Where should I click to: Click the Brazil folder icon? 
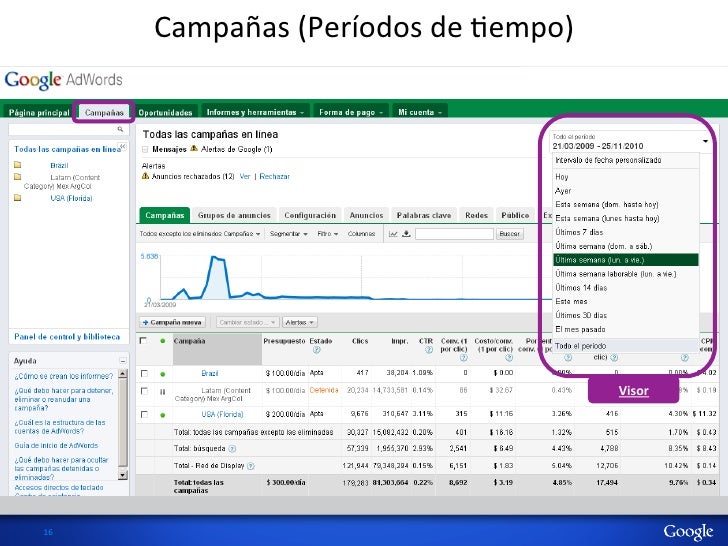point(18,164)
